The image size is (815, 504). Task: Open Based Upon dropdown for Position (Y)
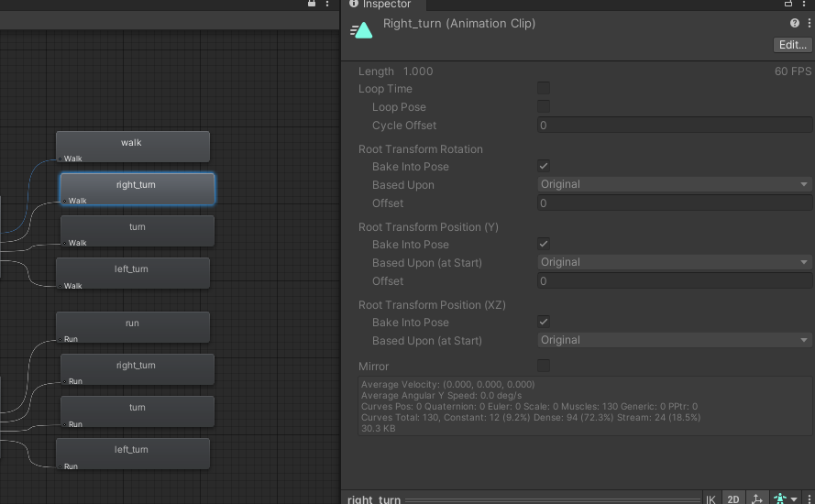(675, 262)
